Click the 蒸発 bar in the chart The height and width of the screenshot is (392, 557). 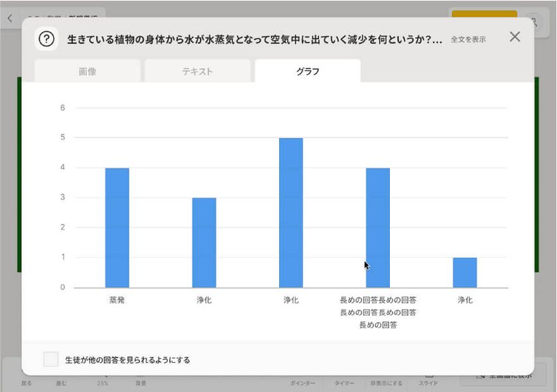tap(117, 228)
